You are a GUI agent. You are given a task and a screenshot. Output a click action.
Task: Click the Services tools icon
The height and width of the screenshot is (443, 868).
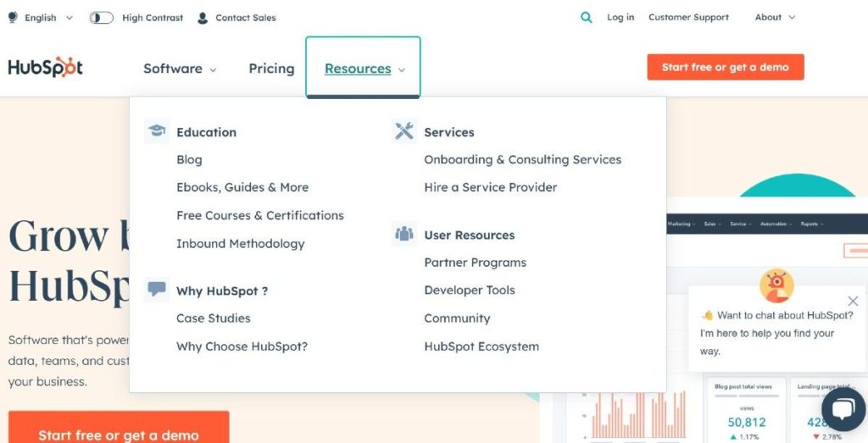[404, 131]
